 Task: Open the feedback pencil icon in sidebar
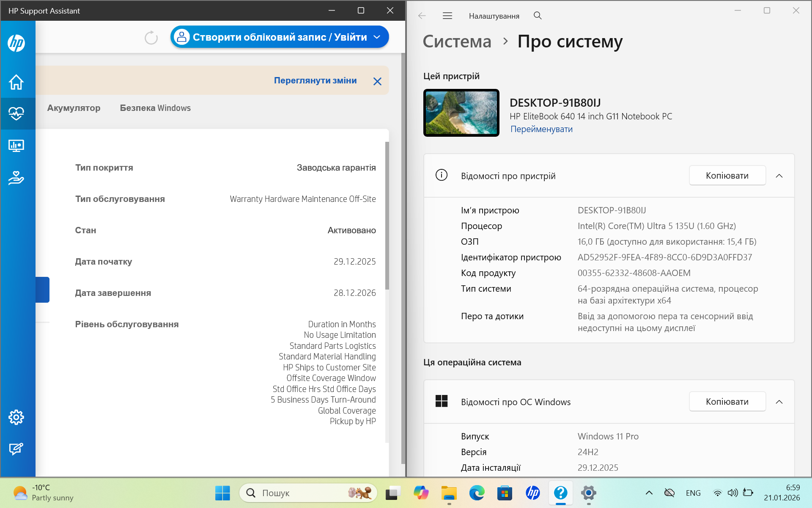pyautogui.click(x=16, y=449)
